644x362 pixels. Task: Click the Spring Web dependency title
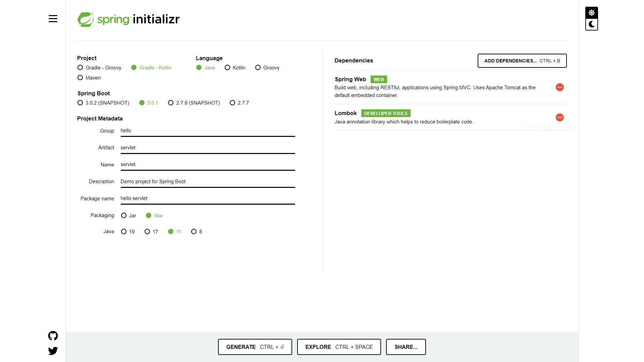pos(350,80)
